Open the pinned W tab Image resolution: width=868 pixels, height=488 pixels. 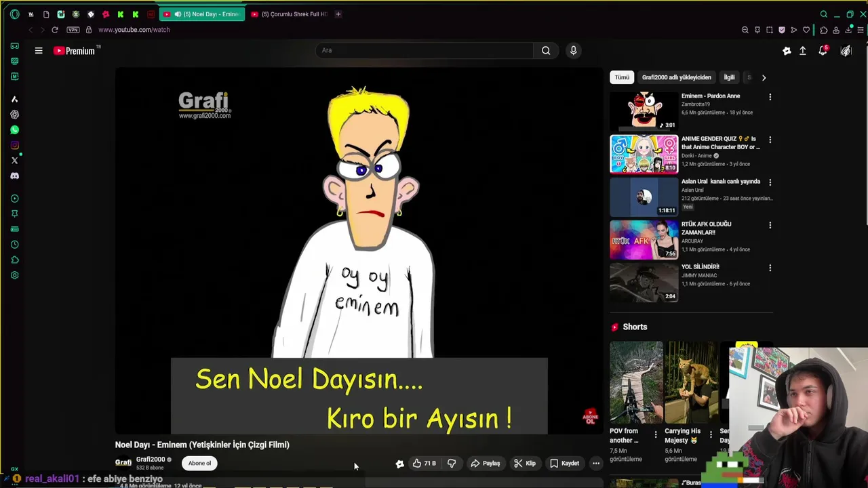[31, 14]
